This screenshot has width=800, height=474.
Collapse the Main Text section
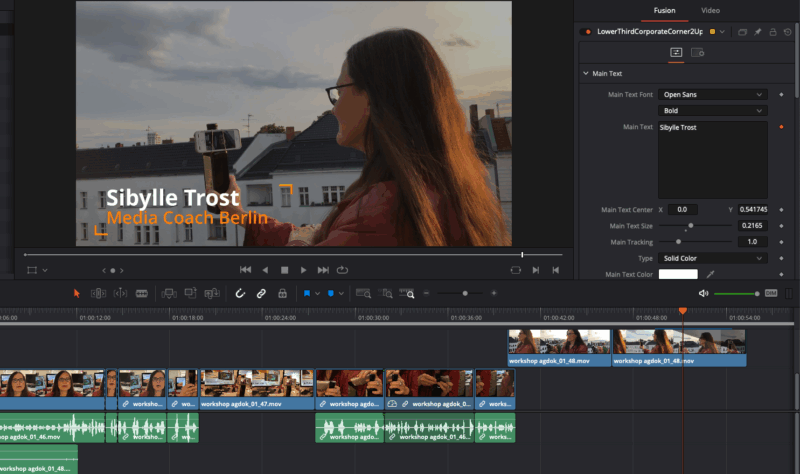click(586, 74)
